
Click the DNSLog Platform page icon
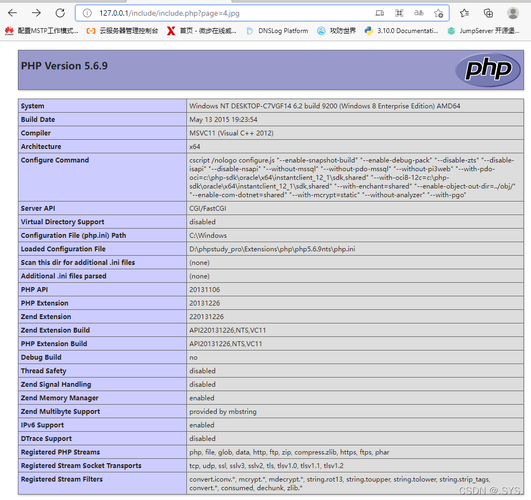tap(250, 31)
